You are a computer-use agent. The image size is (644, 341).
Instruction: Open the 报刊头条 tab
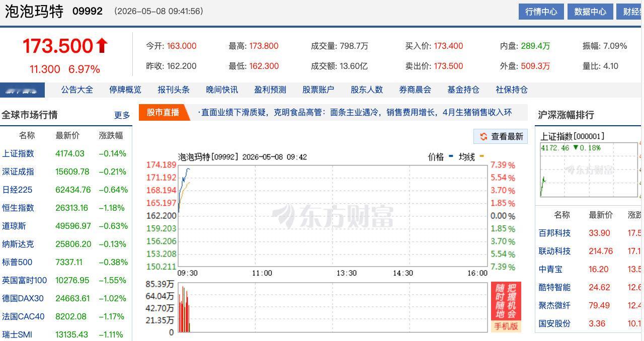pos(174,90)
